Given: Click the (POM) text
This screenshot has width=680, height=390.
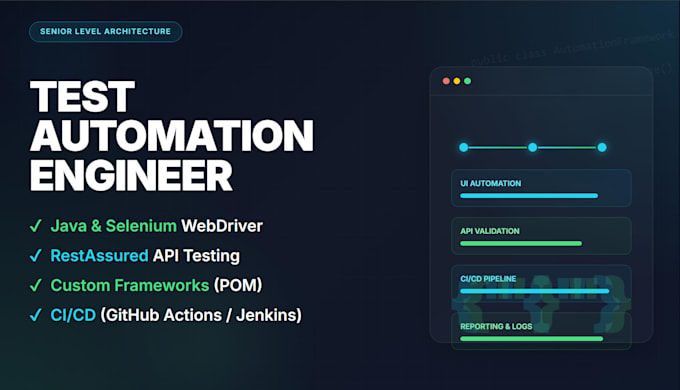Looking at the screenshot, I should pos(238,285).
